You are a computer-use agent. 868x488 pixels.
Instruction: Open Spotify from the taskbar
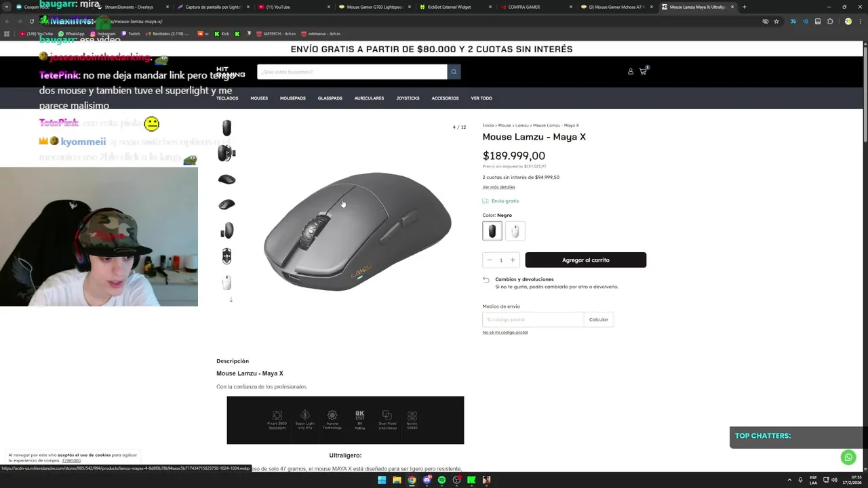click(x=441, y=480)
